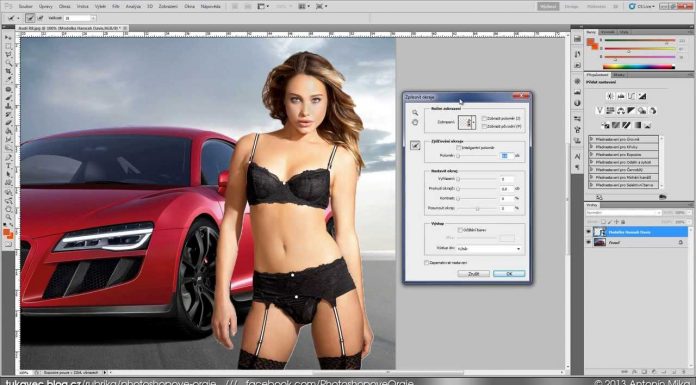Open the Vrstva menu
Screen dimensions: 696x385
tap(82, 7)
